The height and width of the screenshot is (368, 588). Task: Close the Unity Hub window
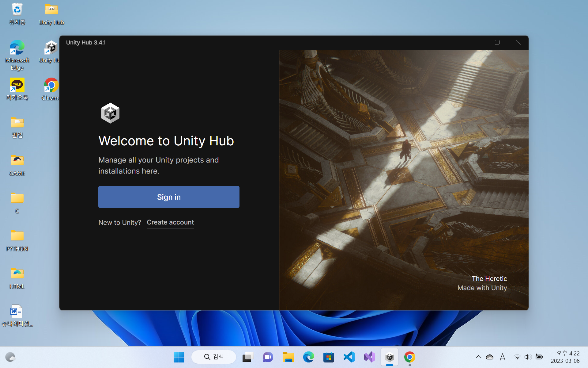(518, 42)
